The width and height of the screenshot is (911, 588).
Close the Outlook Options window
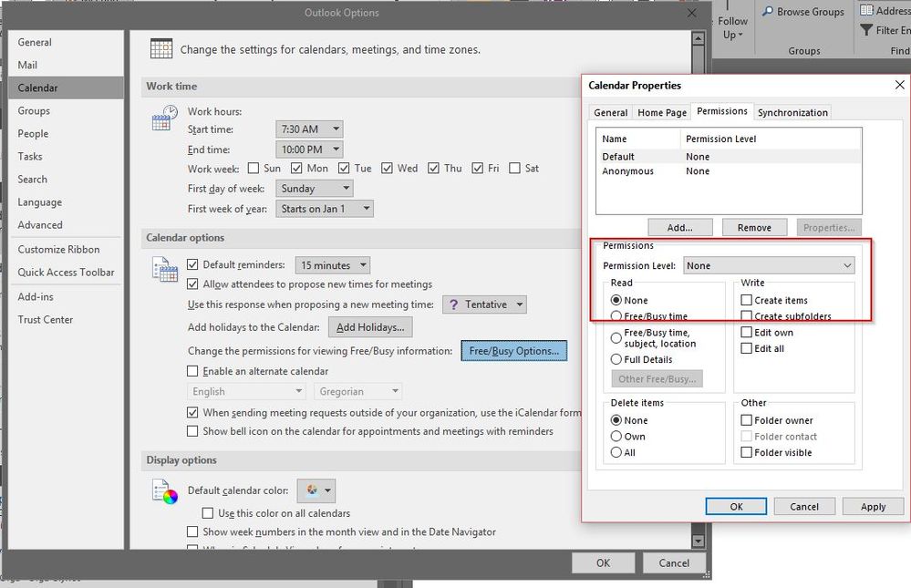click(x=691, y=13)
